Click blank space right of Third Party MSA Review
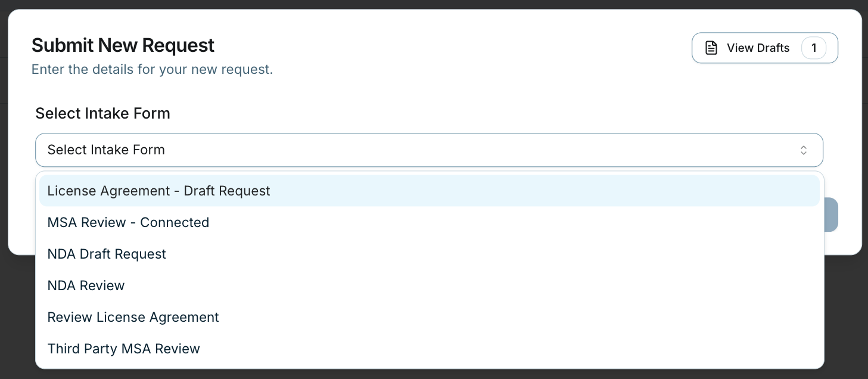868x379 pixels. (506, 349)
